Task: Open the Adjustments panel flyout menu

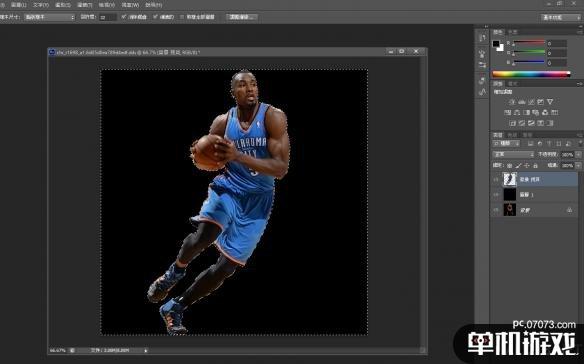Action: click(580, 84)
